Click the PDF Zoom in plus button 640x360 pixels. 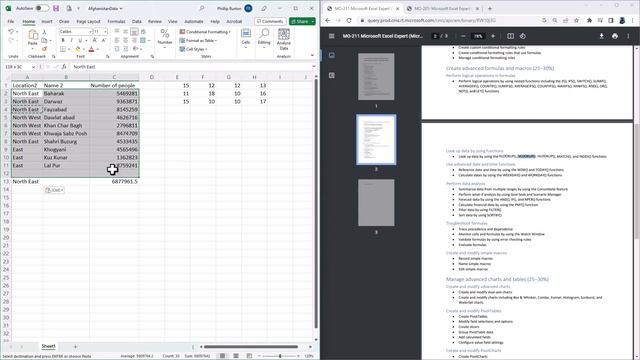click(x=493, y=36)
